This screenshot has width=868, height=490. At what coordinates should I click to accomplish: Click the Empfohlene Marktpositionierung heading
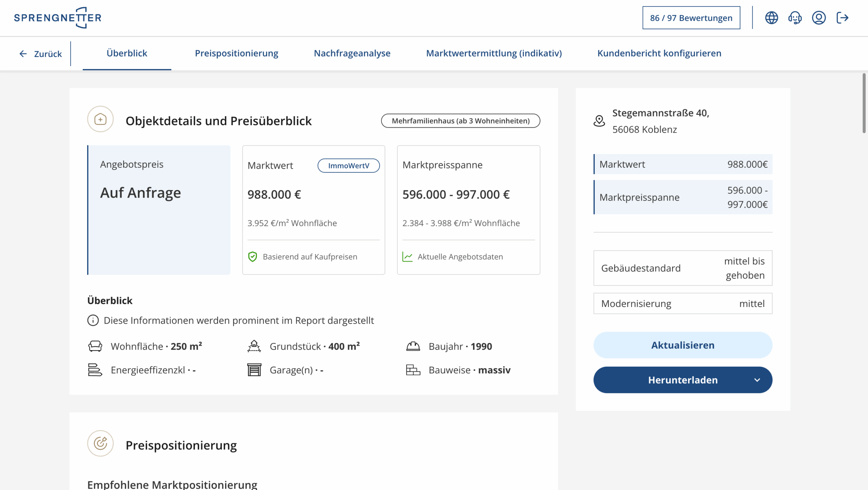click(172, 484)
